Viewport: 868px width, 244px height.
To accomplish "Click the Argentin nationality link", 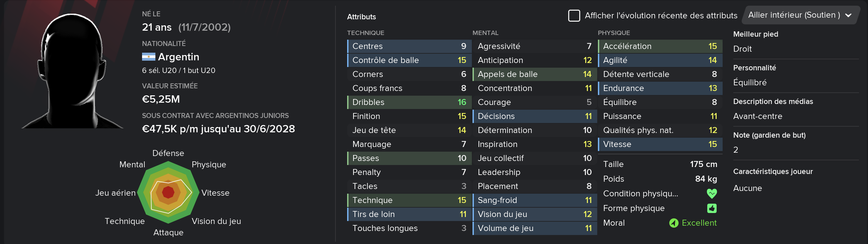I will pyautogui.click(x=179, y=57).
